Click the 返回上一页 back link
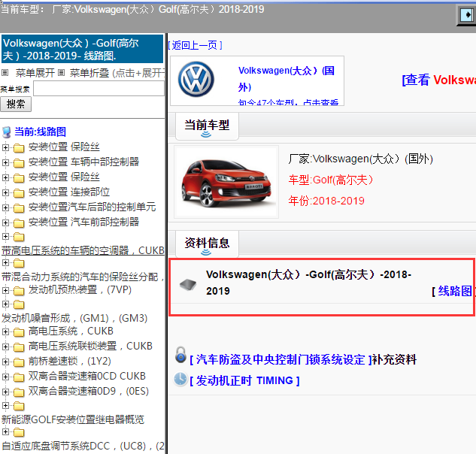The width and height of the screenshot is (476, 454). tap(196, 46)
